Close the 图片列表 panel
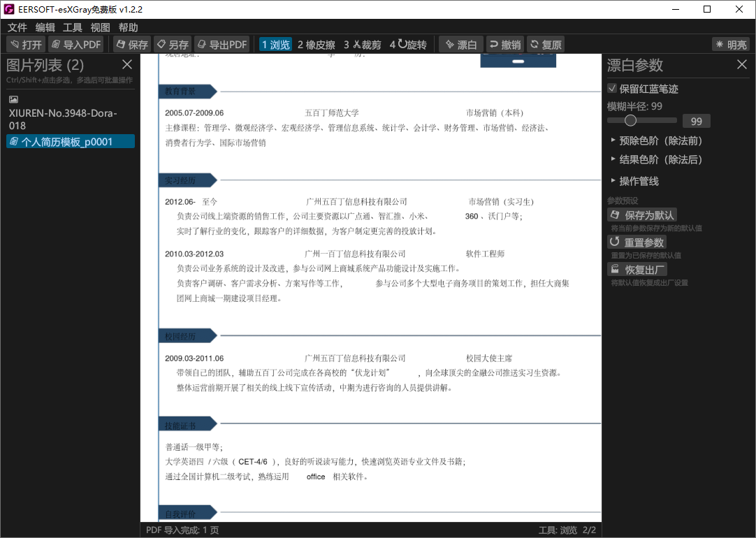 pos(127,64)
